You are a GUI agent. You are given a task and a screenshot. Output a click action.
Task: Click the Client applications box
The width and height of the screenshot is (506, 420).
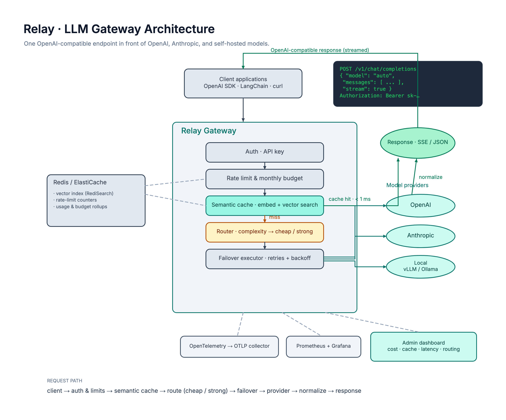click(x=243, y=83)
